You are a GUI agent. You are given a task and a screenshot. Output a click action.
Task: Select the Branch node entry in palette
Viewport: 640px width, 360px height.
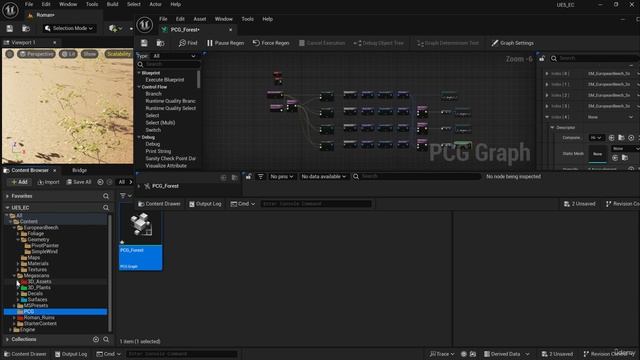tap(153, 94)
